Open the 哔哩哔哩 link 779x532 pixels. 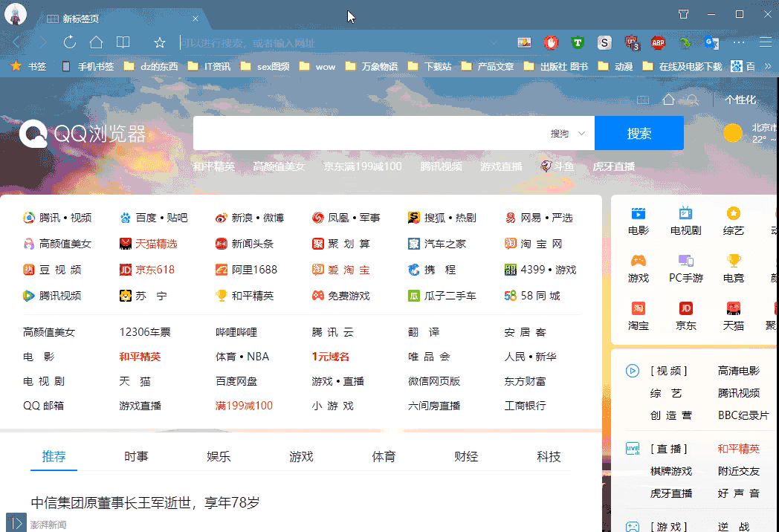[236, 332]
